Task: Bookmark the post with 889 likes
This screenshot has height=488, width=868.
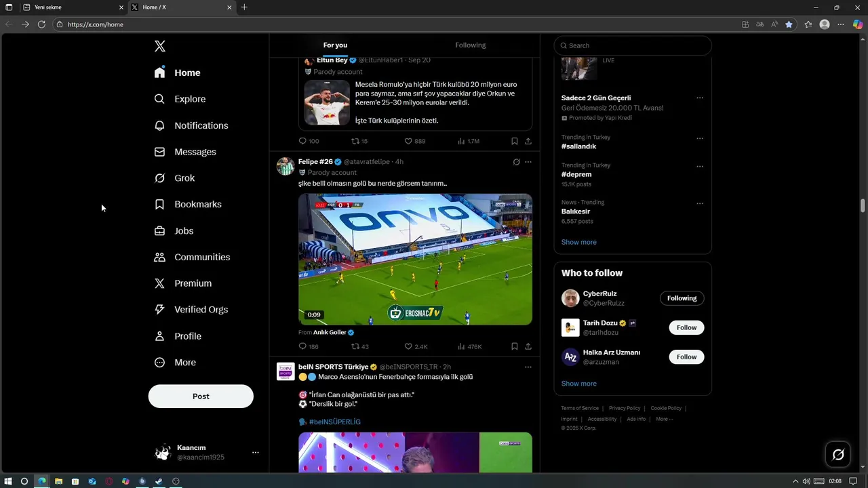Action: tap(514, 141)
